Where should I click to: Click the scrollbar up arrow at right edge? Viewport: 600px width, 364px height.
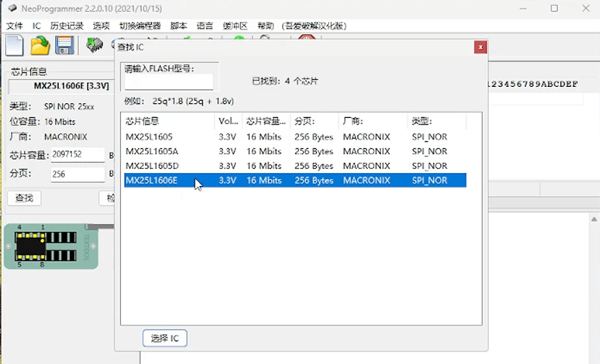(594, 219)
